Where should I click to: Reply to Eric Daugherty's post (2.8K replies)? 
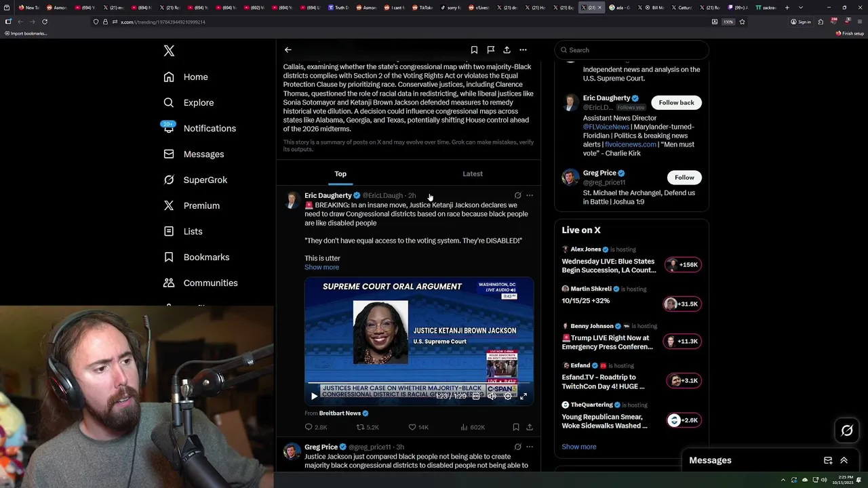pos(316,428)
